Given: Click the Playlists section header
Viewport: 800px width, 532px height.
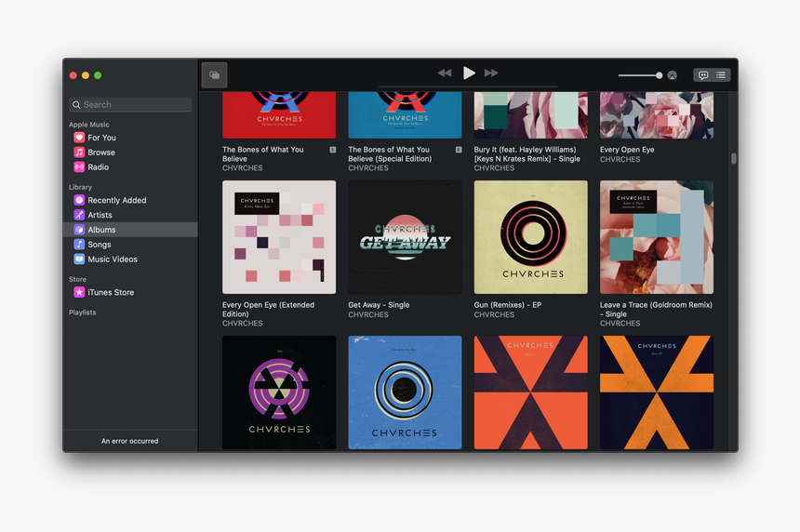Looking at the screenshot, I should (x=82, y=313).
